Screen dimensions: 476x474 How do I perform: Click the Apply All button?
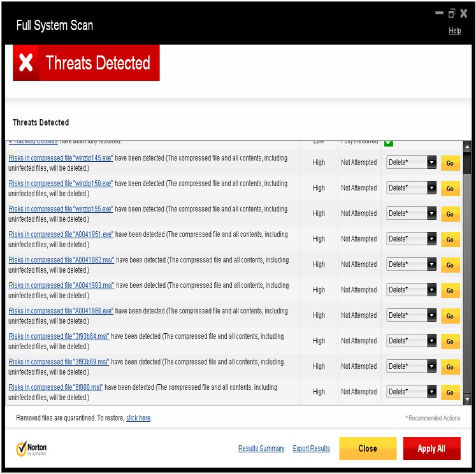(431, 449)
